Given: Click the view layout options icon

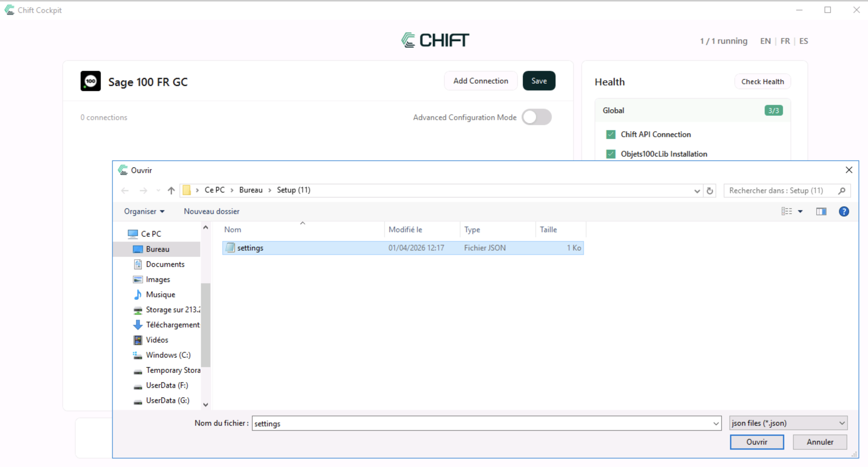Looking at the screenshot, I should [787, 211].
